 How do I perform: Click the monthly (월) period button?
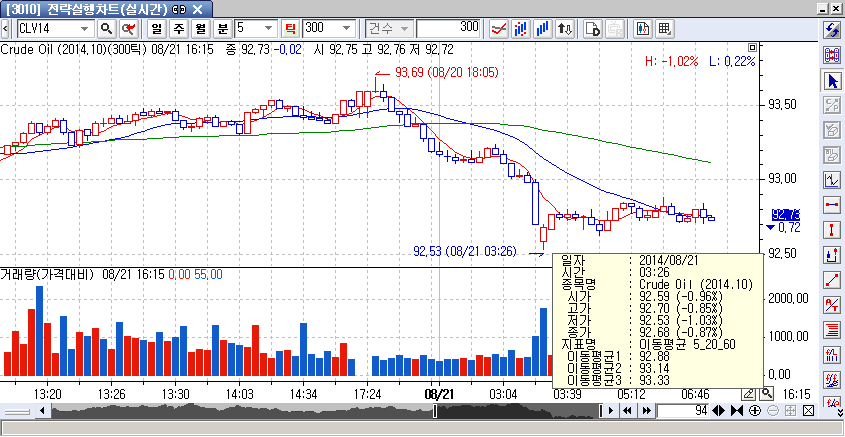tap(200, 28)
